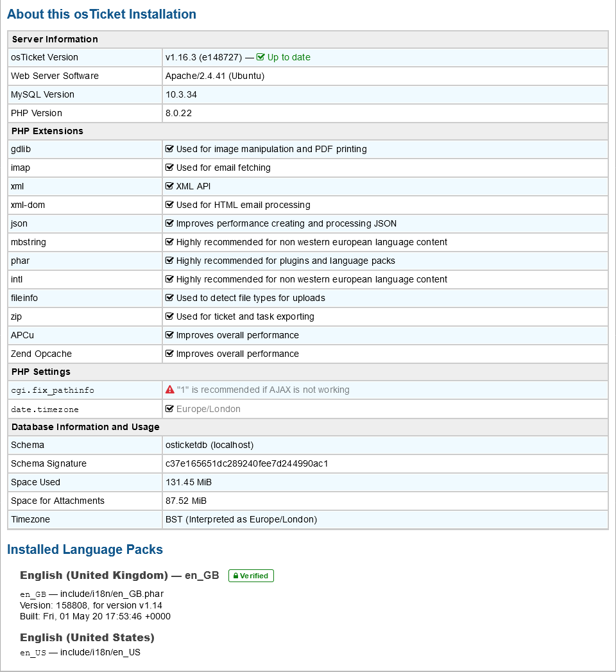This screenshot has width=616, height=672.
Task: Click the check icon next to Europe/London
Action: (170, 409)
